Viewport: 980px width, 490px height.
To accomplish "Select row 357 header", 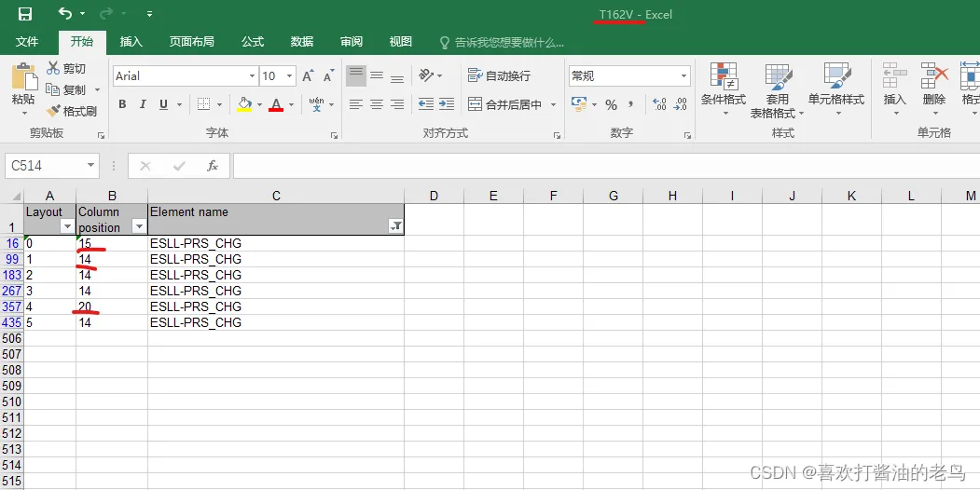I will coord(12,306).
